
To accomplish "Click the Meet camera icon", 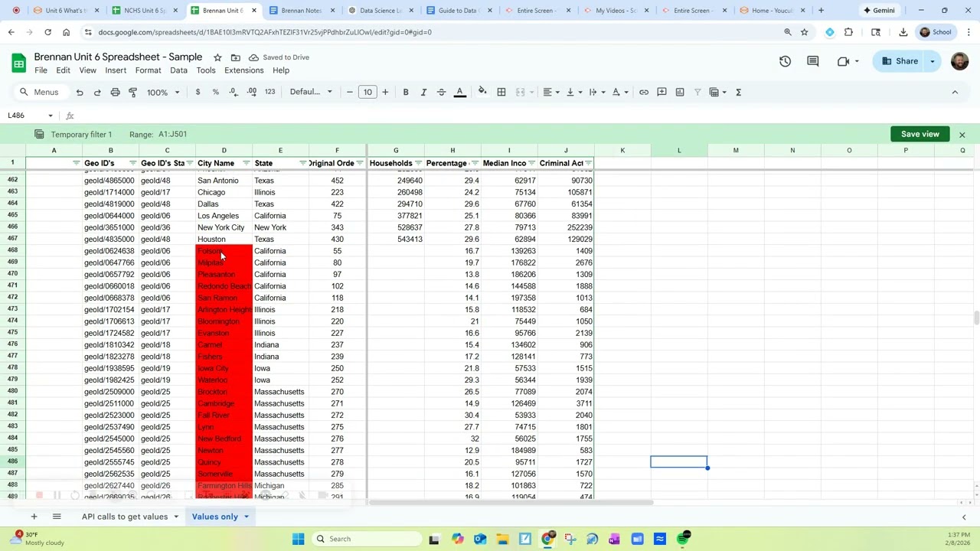I will [843, 61].
